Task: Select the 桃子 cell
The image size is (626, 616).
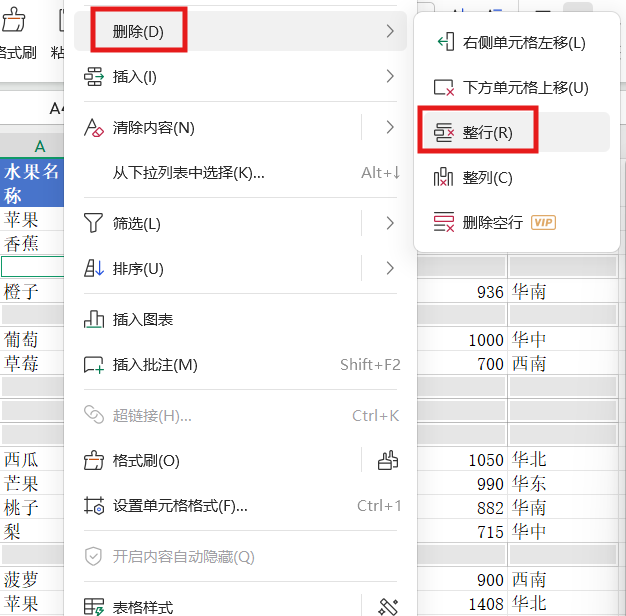Action: tap(32, 507)
